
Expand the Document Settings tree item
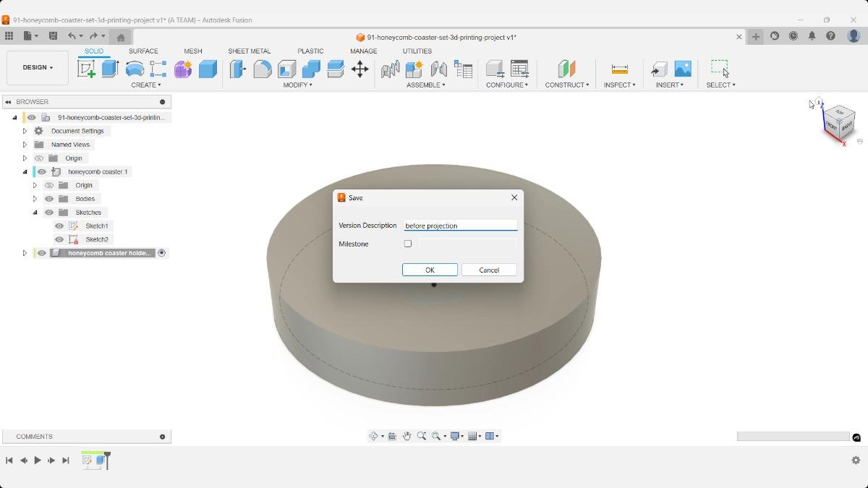[24, 130]
